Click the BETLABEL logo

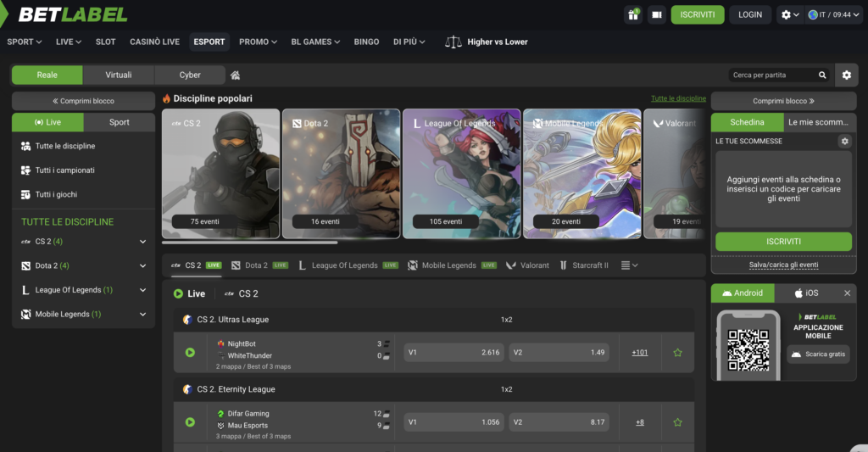coord(73,14)
